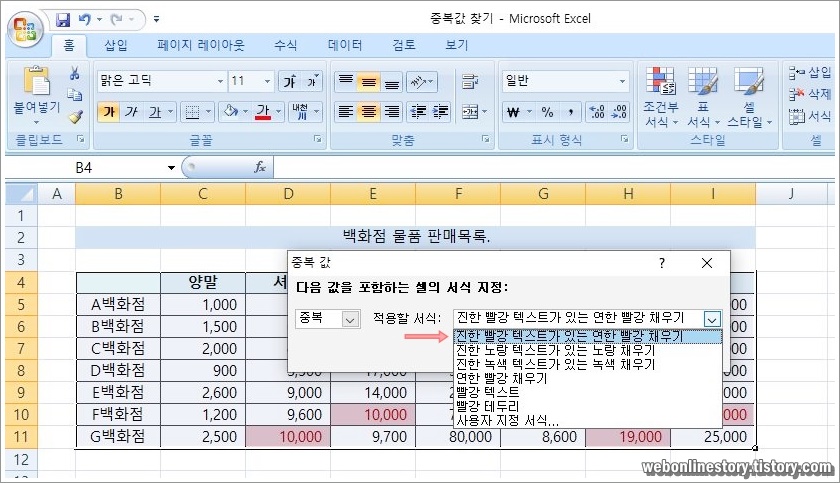
Task: Toggle italic formatting
Action: click(x=132, y=112)
